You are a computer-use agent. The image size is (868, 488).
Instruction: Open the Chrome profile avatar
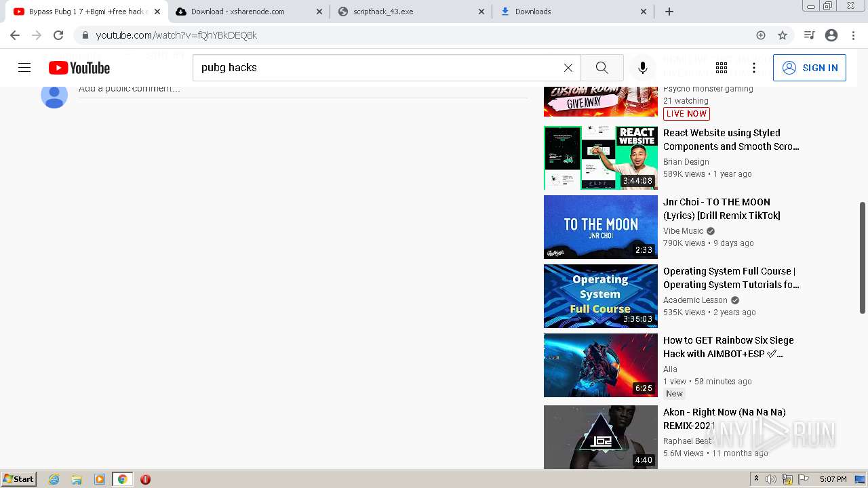[831, 35]
